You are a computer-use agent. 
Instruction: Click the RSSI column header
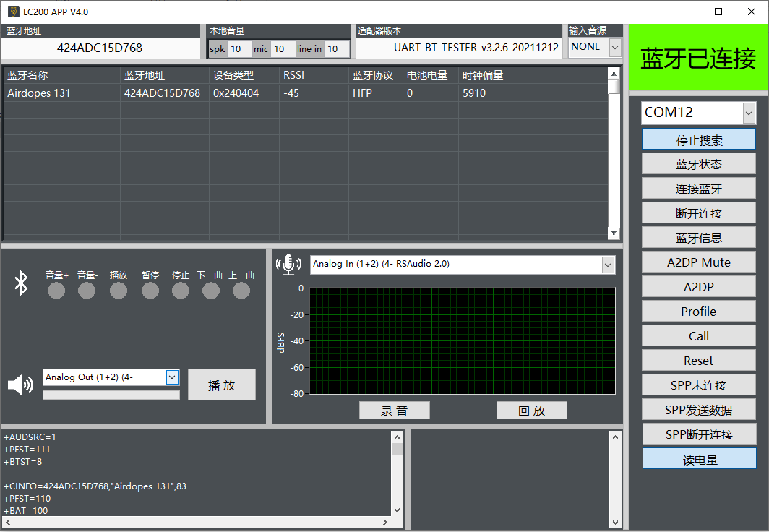tap(314, 75)
